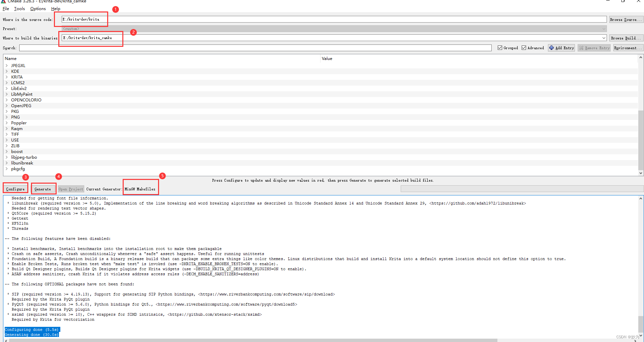Expand the LibExiv2 group
The width and height of the screenshot is (644, 342).
point(6,89)
